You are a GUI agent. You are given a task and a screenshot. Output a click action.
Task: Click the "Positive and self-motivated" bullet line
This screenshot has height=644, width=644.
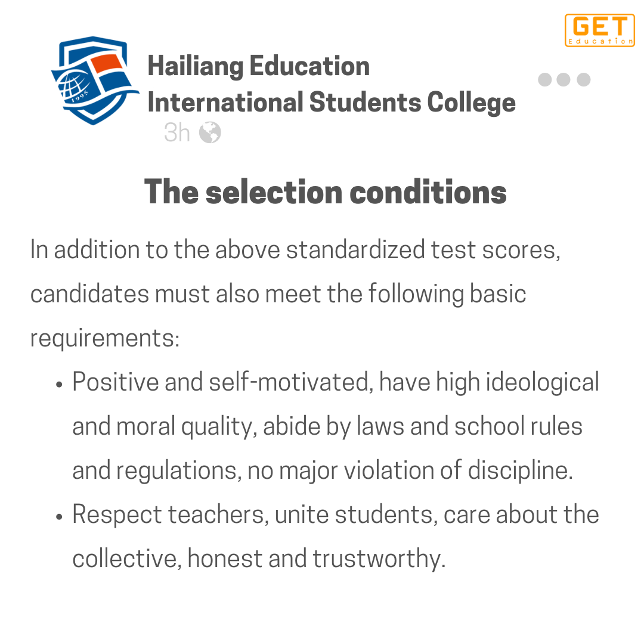pos(335,382)
